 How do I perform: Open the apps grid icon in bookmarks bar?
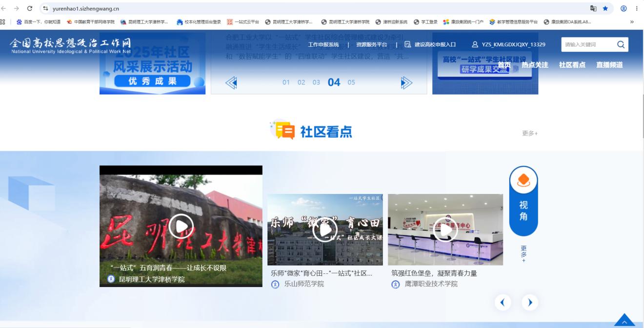(x=3, y=21)
